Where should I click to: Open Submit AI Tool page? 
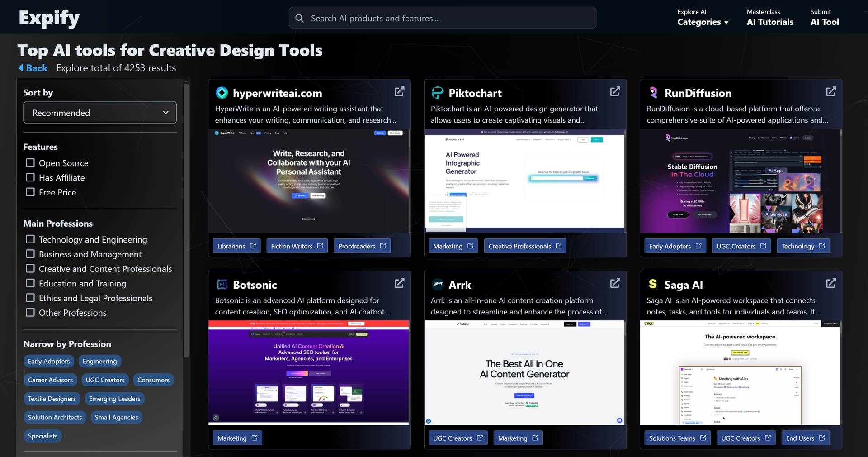point(825,17)
